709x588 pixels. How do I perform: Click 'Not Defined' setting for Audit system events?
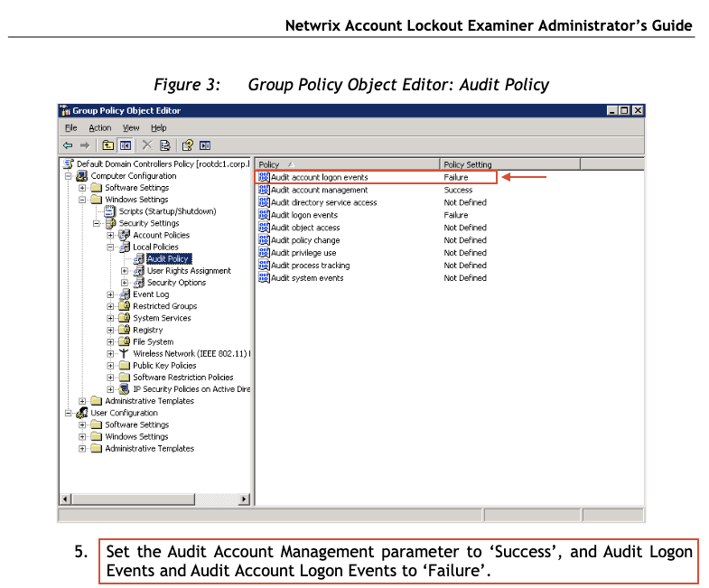coord(465,277)
